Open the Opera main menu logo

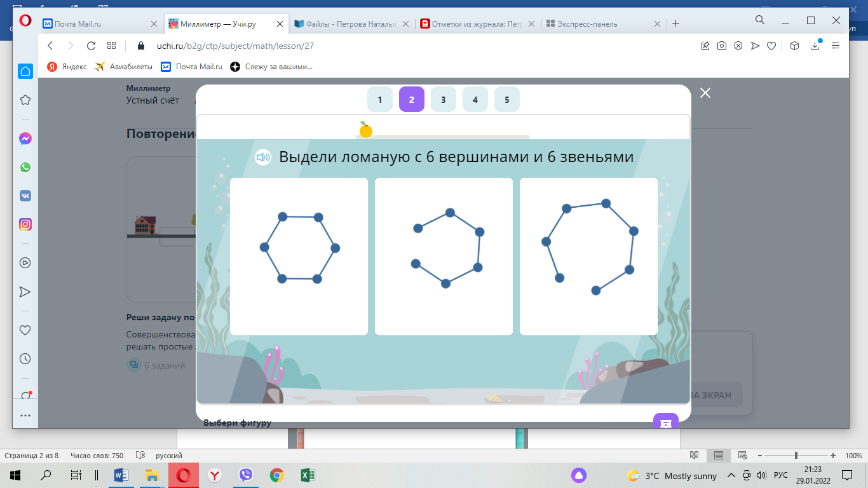pyautogui.click(x=25, y=22)
